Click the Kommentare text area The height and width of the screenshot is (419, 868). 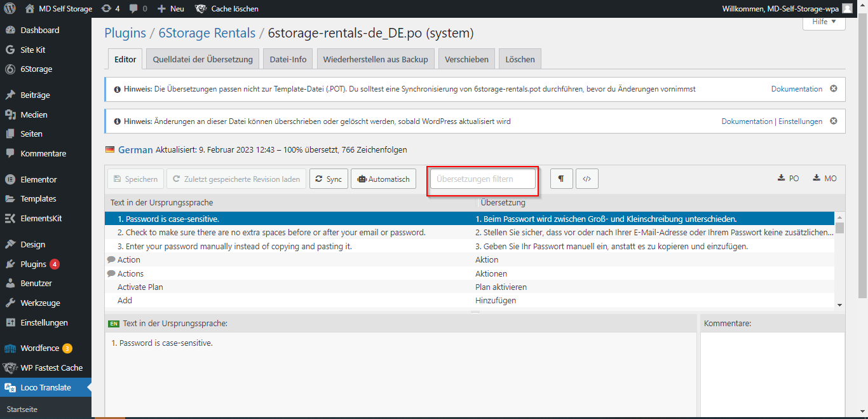(773, 375)
